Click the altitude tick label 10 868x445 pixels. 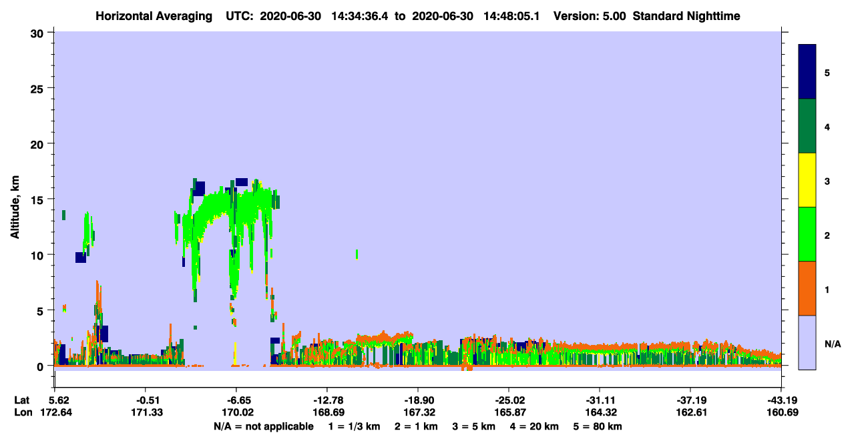[x=38, y=255]
